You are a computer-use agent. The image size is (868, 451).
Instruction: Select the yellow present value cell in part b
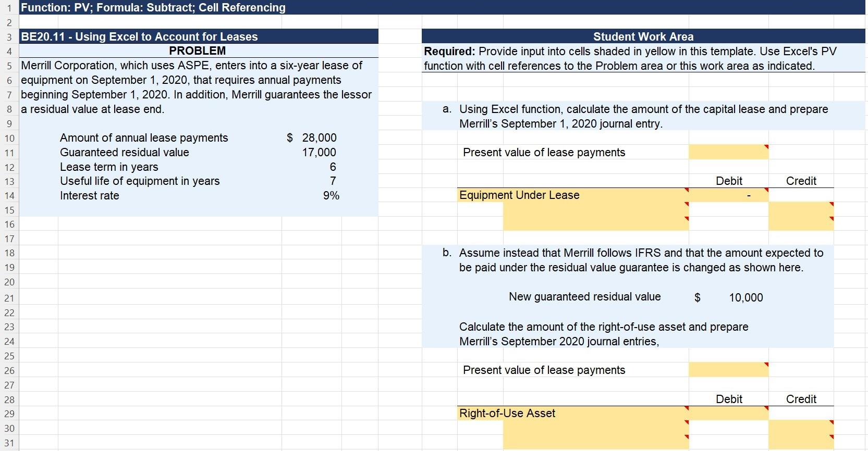[x=728, y=370]
